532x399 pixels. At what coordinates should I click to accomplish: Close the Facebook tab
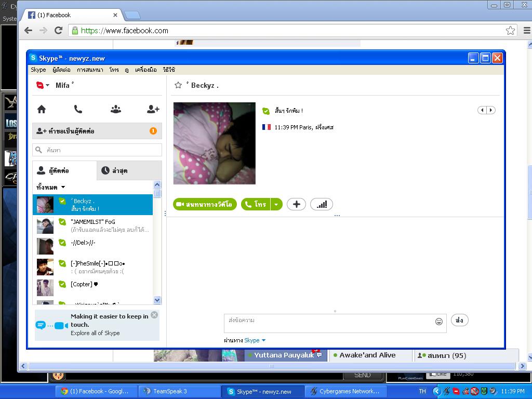pos(115,15)
